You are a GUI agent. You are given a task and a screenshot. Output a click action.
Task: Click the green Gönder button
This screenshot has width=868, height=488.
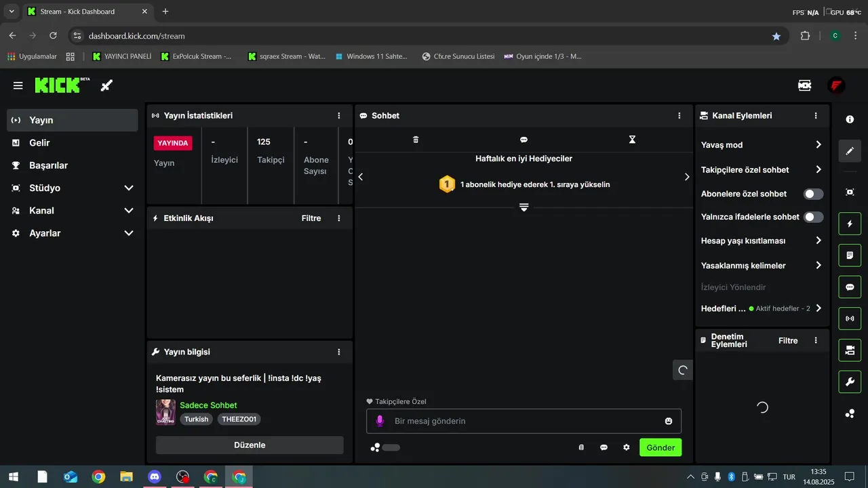click(660, 447)
